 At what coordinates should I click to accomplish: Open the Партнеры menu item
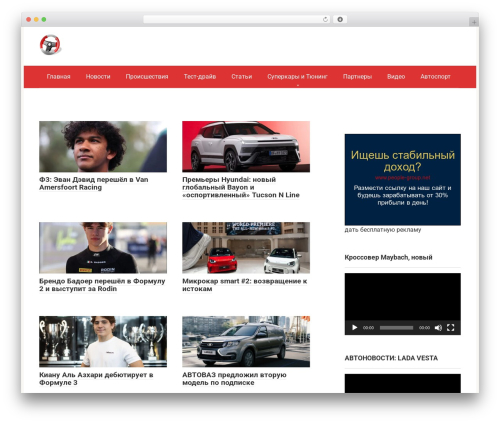coord(357,77)
